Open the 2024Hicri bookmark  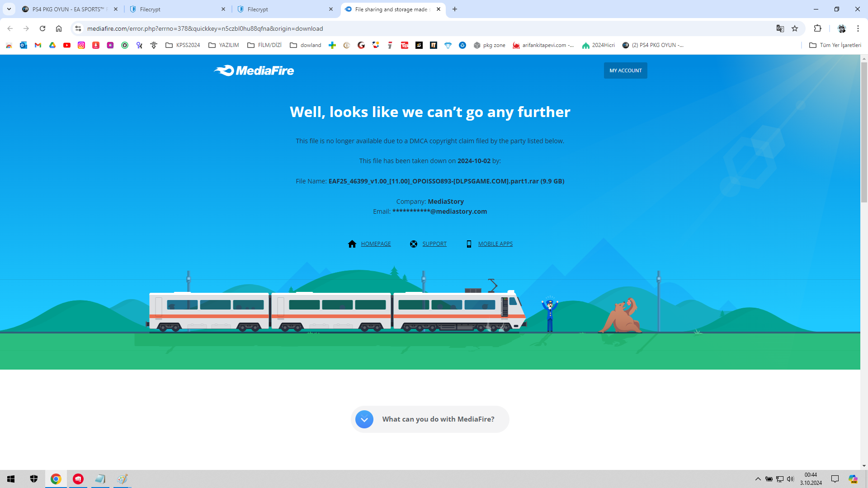pyautogui.click(x=599, y=45)
